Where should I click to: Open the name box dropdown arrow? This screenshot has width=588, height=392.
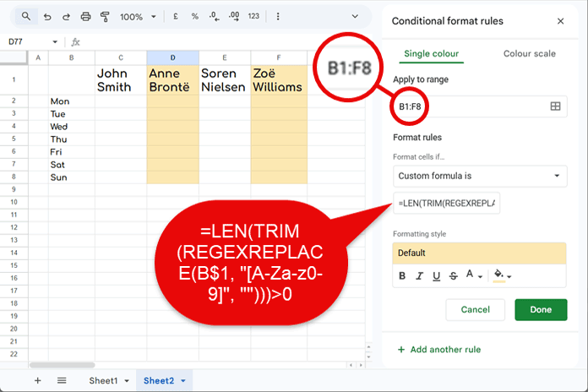click(55, 41)
